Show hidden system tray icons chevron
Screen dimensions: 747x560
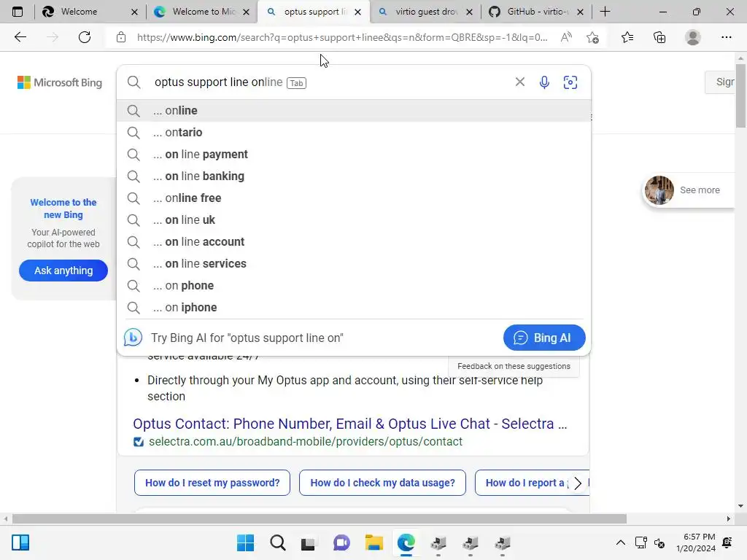coord(620,542)
